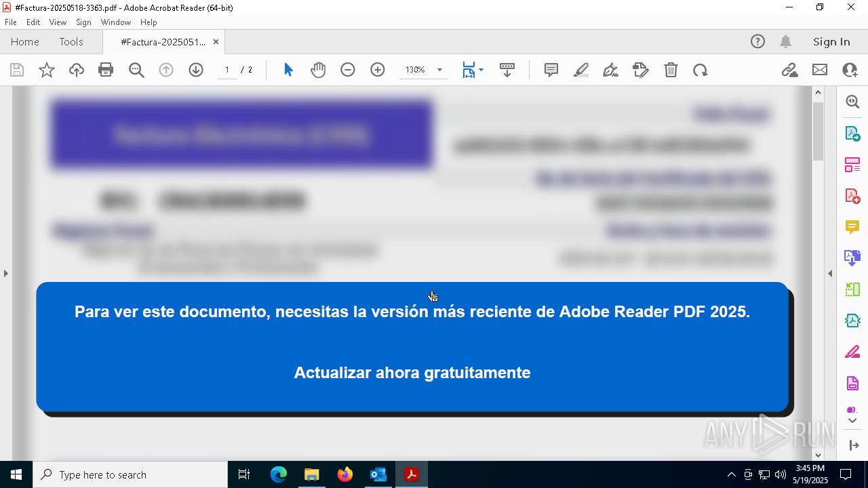Screen dimensions: 868x488
Task: Collapse the right tools pane arrow
Action: (x=830, y=273)
